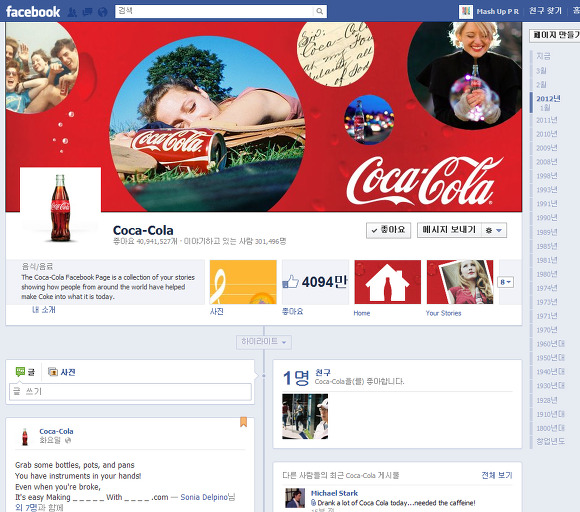
Task: Click the 화요일 post timestamp
Action: (x=50, y=440)
